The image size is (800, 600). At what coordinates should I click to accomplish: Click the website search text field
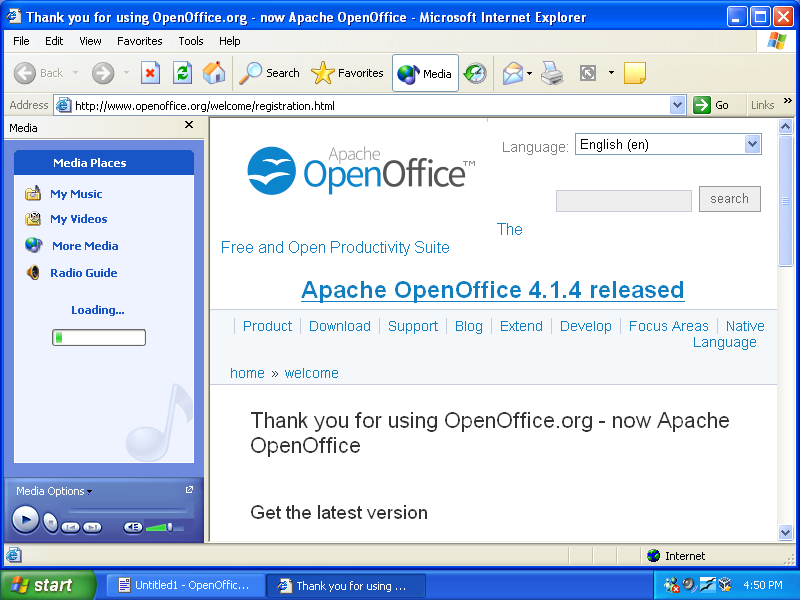point(623,201)
